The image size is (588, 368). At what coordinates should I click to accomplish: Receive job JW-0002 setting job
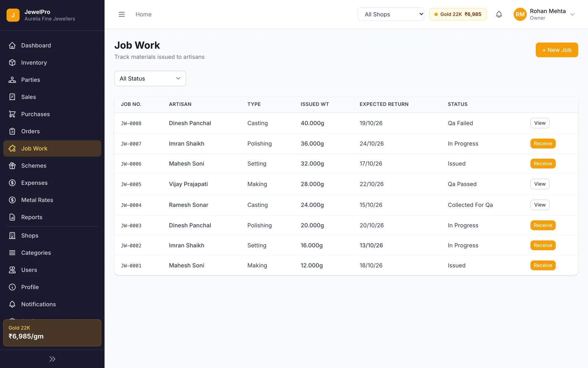[x=543, y=245]
